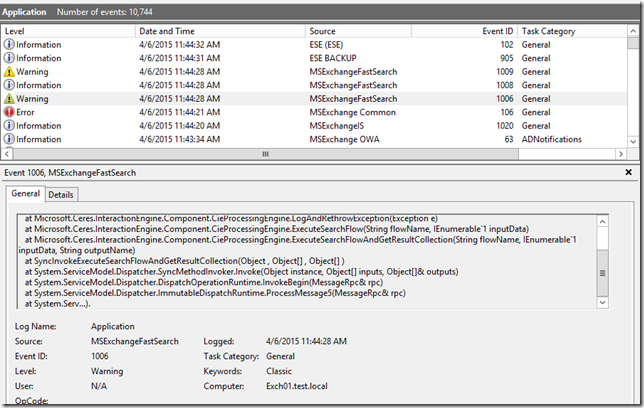
Task: Click the information icon of MSExchange OWA event
Action: 9,139
